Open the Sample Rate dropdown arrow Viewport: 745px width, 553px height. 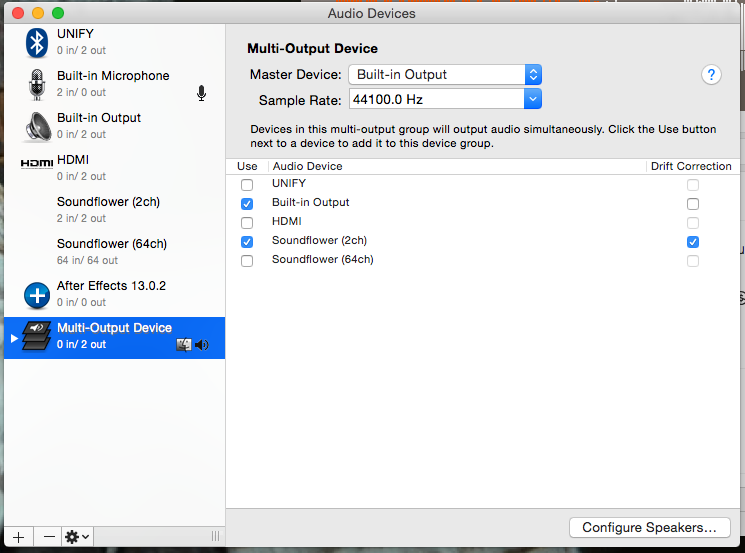pyautogui.click(x=533, y=99)
